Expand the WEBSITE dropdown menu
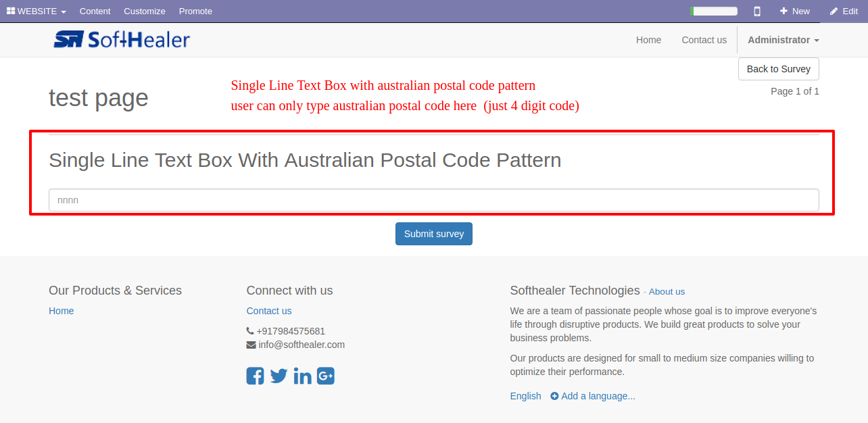The image size is (868, 423). pos(37,11)
